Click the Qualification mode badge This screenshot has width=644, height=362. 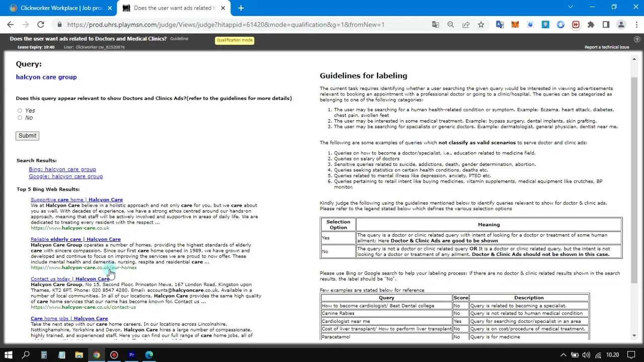(234, 40)
